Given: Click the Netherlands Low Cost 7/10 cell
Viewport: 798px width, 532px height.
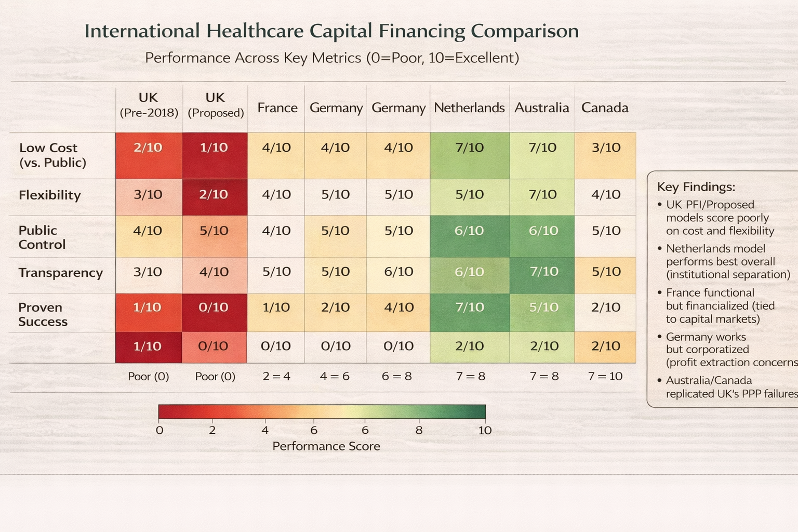Looking at the screenshot, I should pos(470,148).
